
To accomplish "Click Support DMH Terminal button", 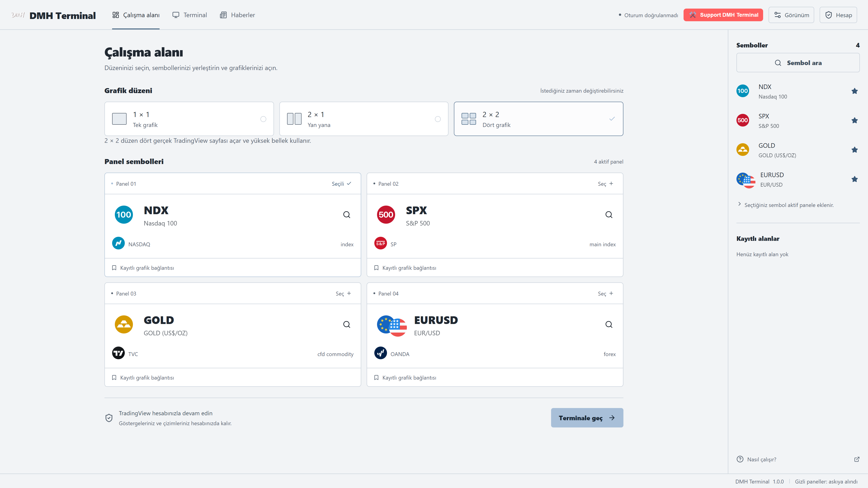I will pyautogui.click(x=723, y=15).
